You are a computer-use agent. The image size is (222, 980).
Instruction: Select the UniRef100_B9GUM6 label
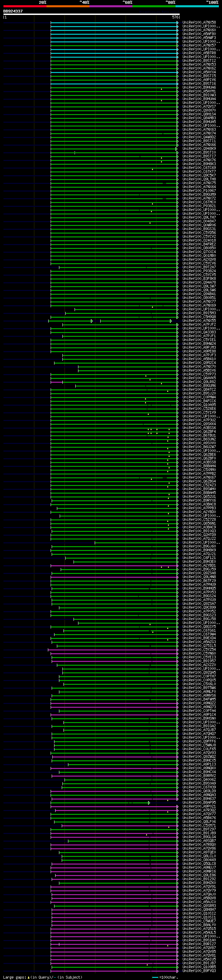199,386
